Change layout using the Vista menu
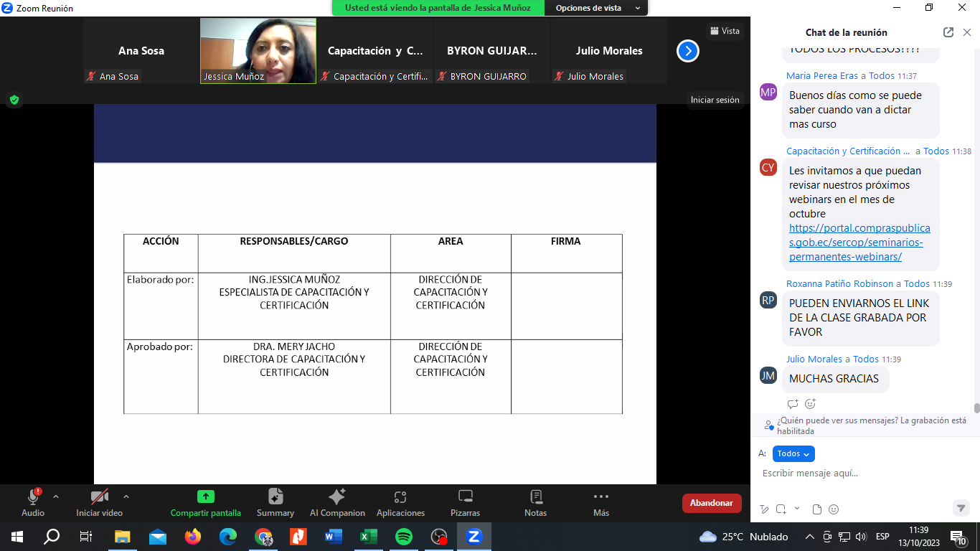This screenshot has width=980, height=551. [725, 31]
